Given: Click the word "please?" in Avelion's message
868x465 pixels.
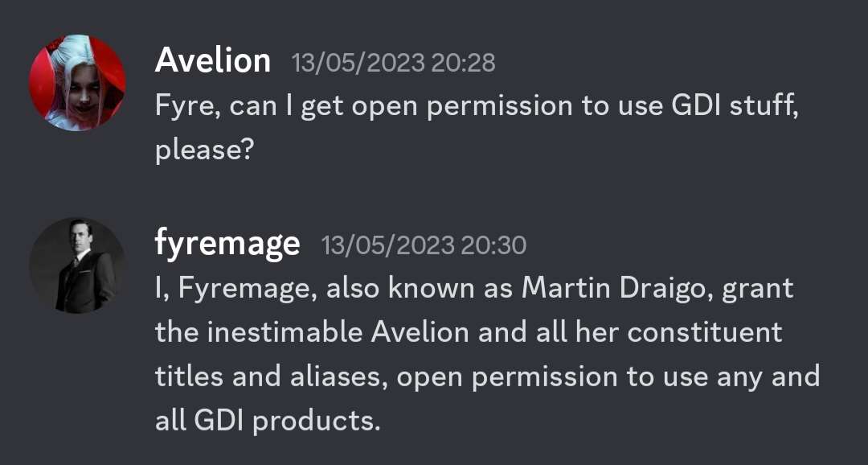Looking at the screenshot, I should (x=204, y=150).
